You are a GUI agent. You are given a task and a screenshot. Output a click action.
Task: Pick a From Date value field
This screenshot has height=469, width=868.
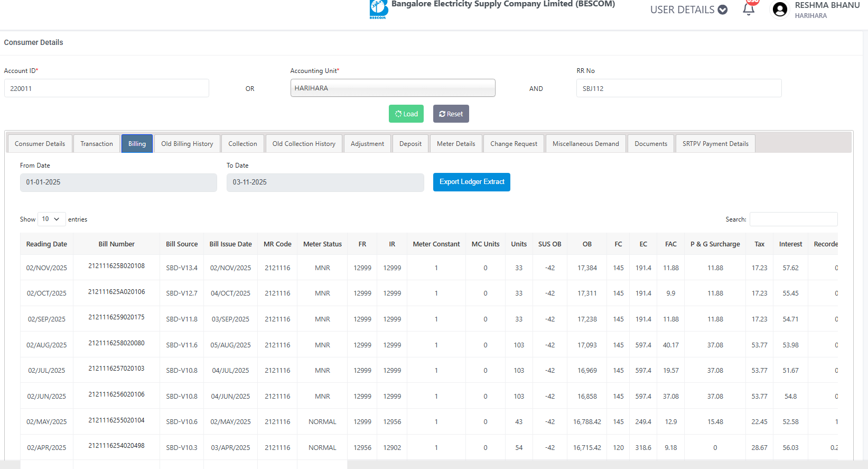[x=118, y=182]
